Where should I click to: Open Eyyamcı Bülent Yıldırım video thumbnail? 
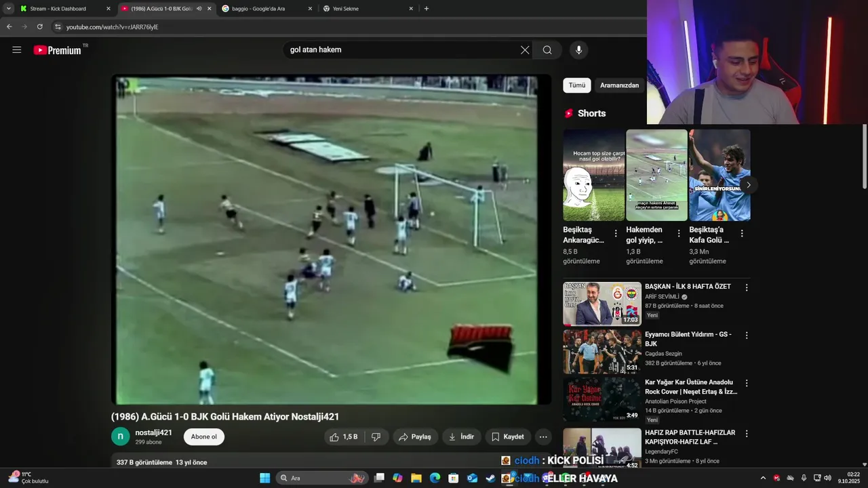coord(602,351)
